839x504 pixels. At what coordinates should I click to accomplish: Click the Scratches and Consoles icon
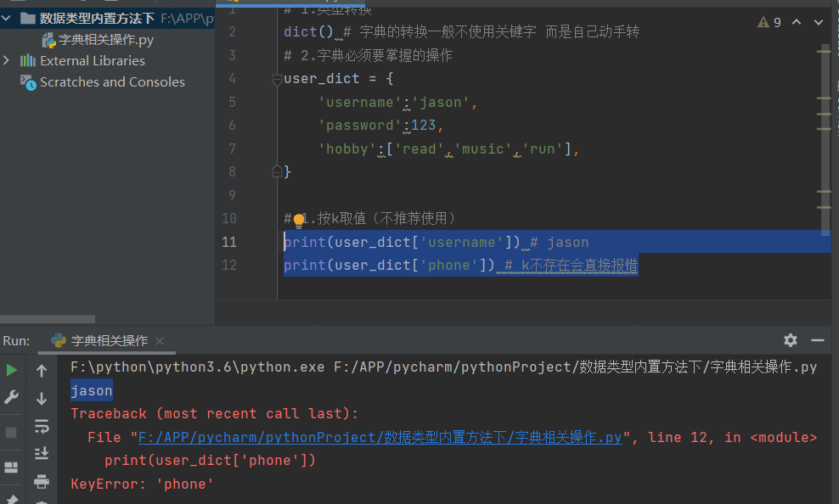click(x=28, y=82)
